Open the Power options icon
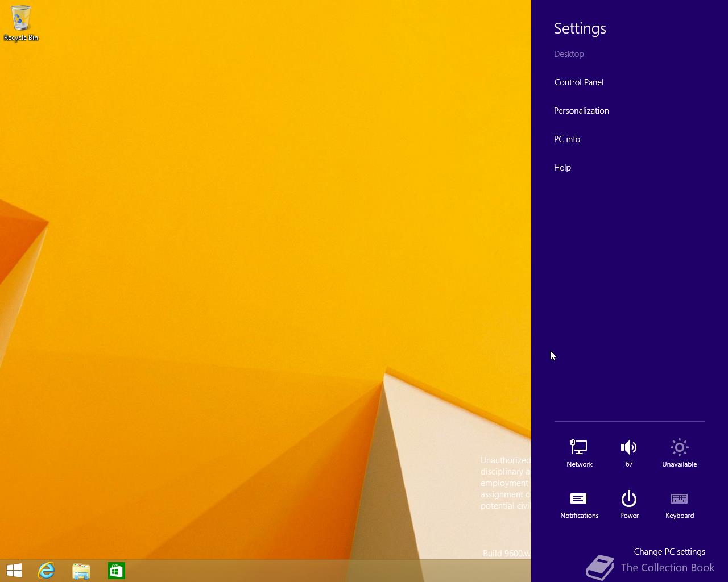Screen dimensions: 728x582 coord(629,505)
